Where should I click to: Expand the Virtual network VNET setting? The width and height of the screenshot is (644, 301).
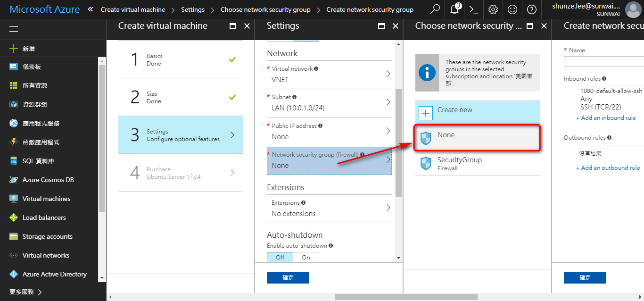pyautogui.click(x=329, y=75)
